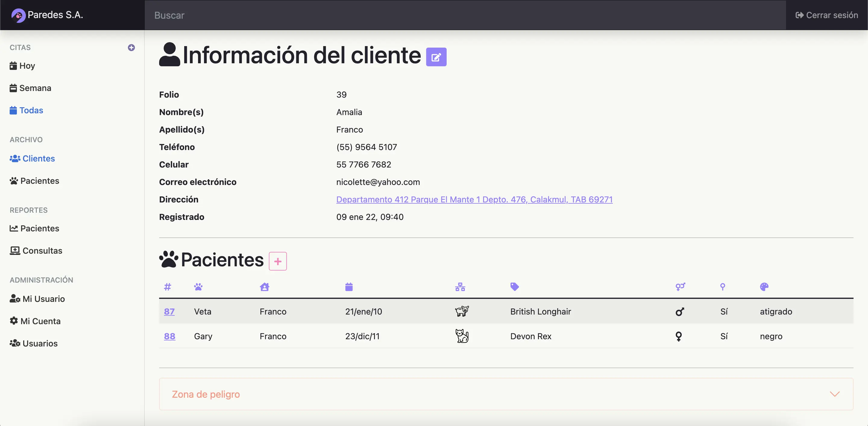The height and width of the screenshot is (426, 868).
Task: Click the edit client information icon
Action: click(x=436, y=57)
